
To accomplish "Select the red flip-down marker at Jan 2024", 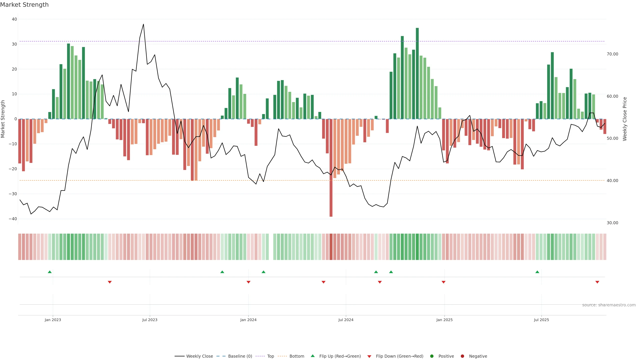I will [249, 282].
